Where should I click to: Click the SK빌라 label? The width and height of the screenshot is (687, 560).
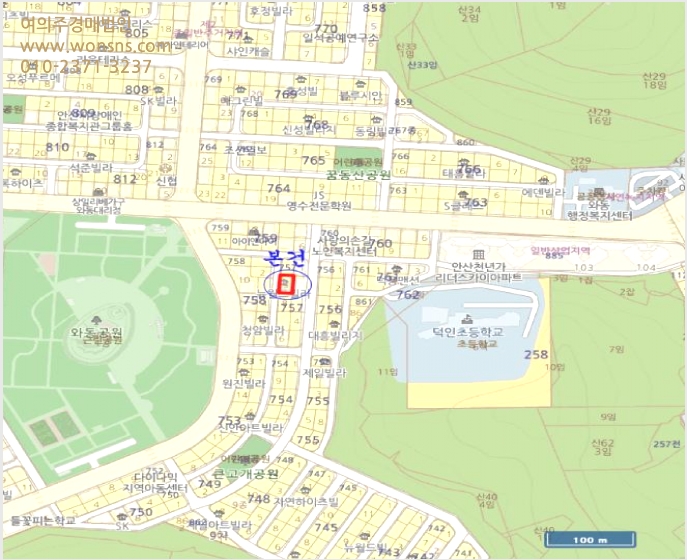158,101
